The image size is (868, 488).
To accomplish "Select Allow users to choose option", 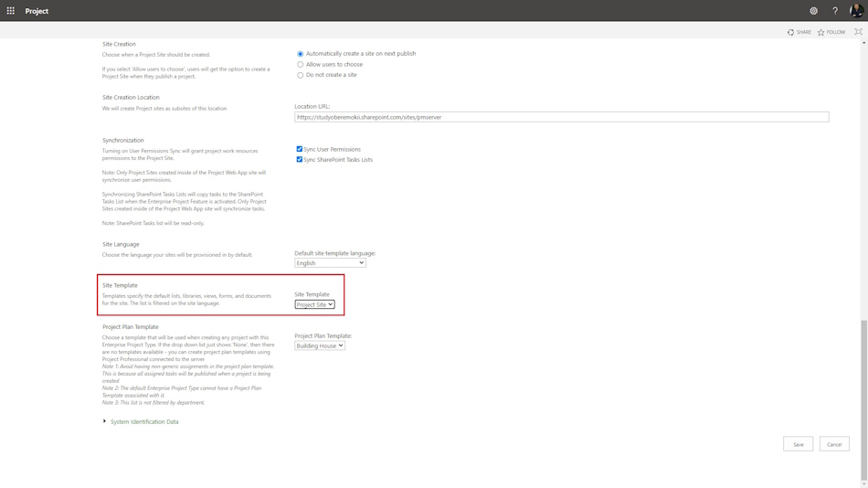I will pos(300,64).
